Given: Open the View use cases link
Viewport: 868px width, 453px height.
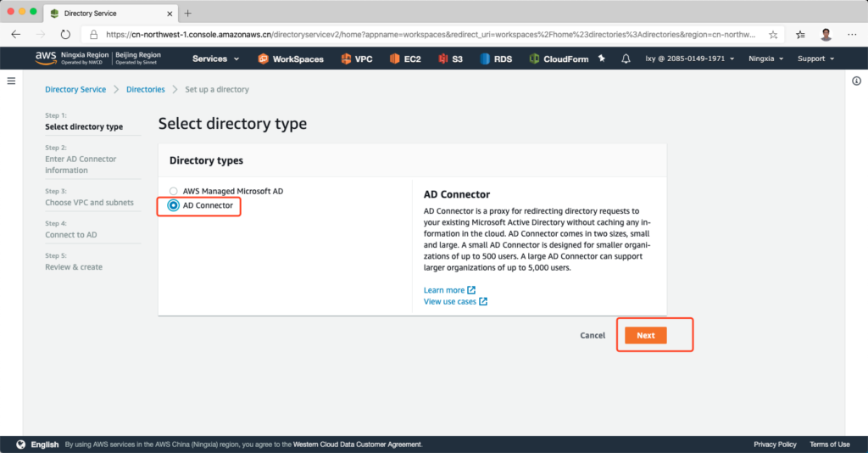Looking at the screenshot, I should (x=450, y=301).
